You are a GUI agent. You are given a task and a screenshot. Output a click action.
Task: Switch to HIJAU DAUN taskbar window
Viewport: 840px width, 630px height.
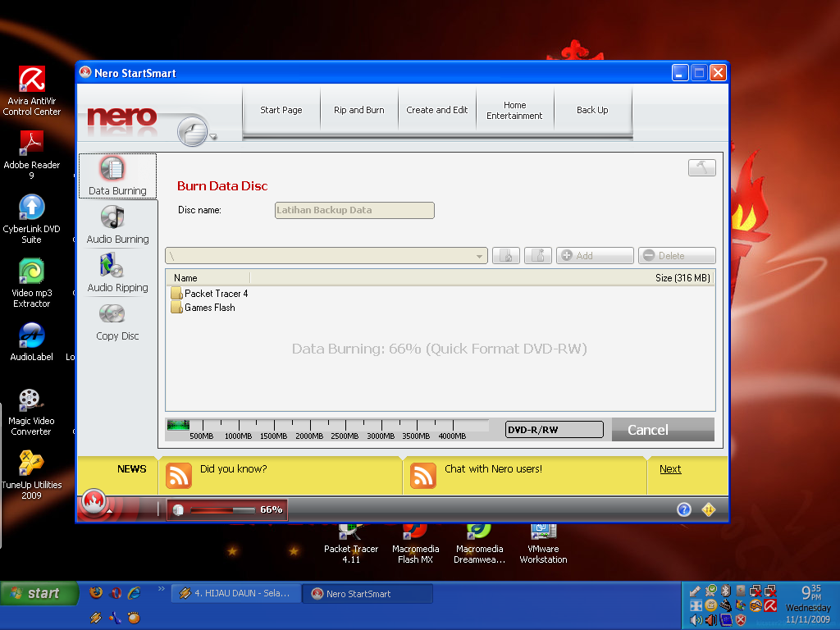point(235,593)
